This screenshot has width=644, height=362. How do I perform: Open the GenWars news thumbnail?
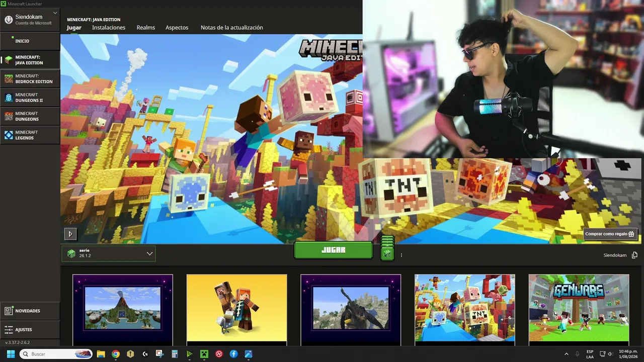(579, 309)
